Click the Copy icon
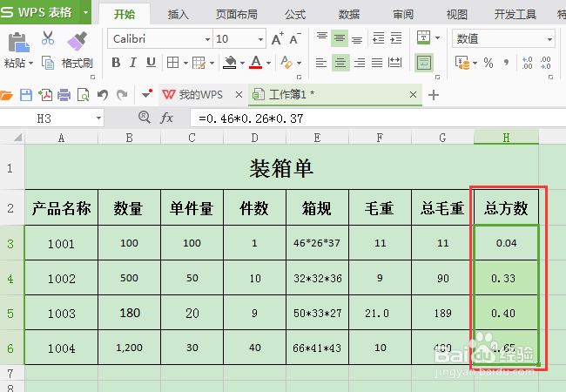Image resolution: width=566 pixels, height=392 pixels. [48, 63]
